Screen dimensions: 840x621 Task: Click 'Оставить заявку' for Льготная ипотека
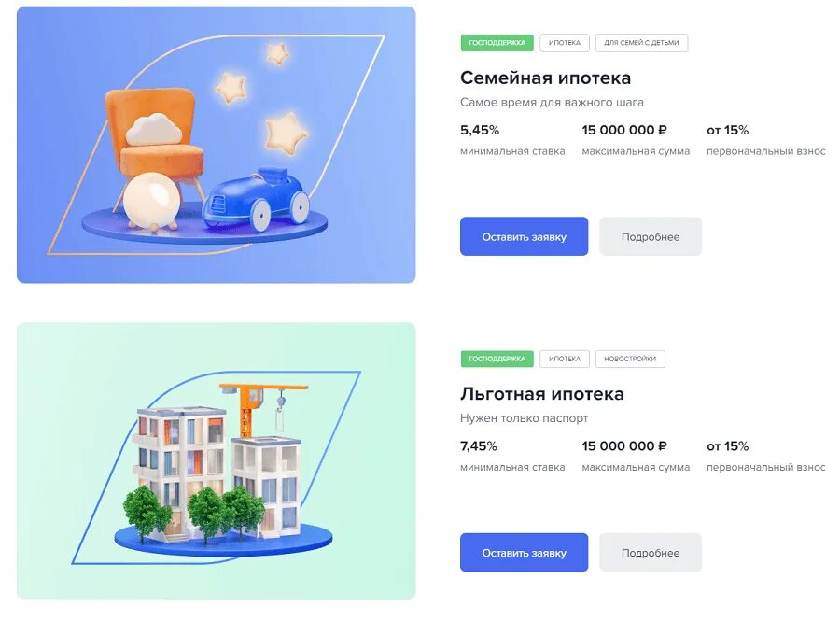(x=524, y=553)
